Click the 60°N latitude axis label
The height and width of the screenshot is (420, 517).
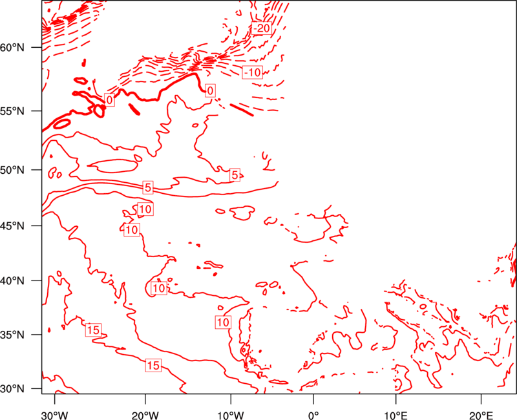[12, 47]
